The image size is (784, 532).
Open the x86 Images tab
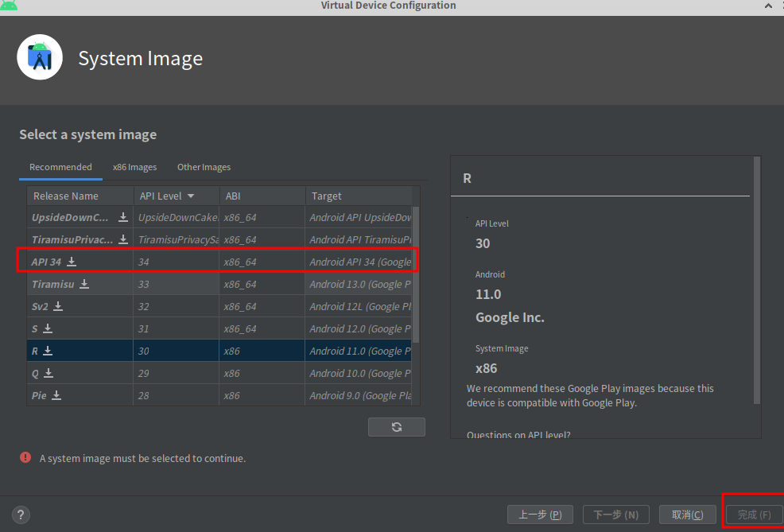(x=134, y=167)
